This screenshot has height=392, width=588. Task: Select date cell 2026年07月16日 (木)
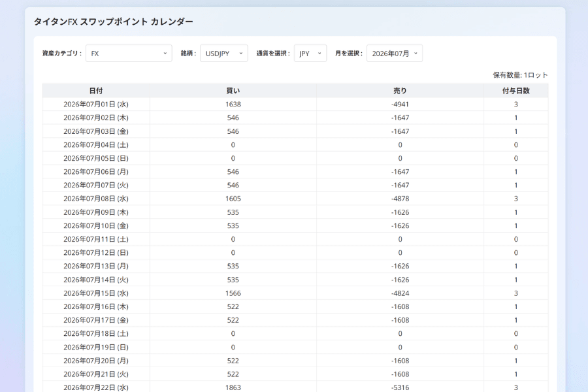(x=96, y=307)
